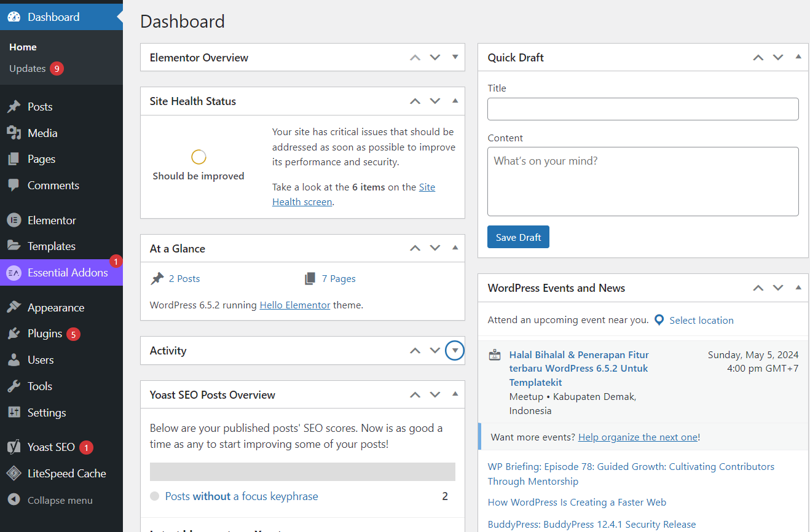Collapse the Quick Draft panel

[798, 57]
